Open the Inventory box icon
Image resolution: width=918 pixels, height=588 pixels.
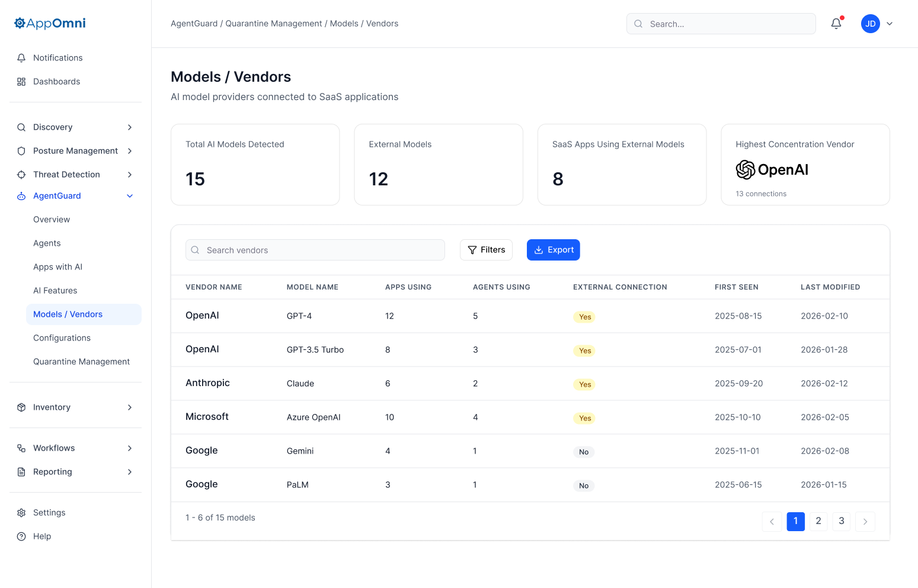(x=21, y=407)
